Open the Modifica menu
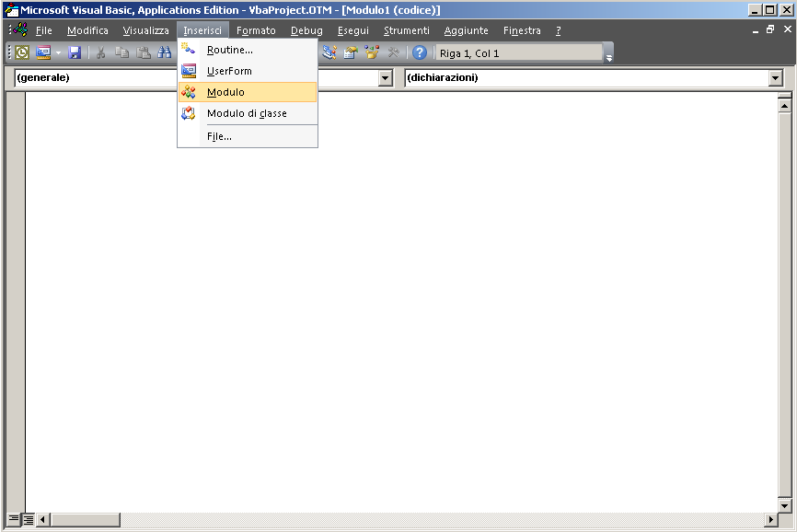The height and width of the screenshot is (532, 797). (x=87, y=30)
